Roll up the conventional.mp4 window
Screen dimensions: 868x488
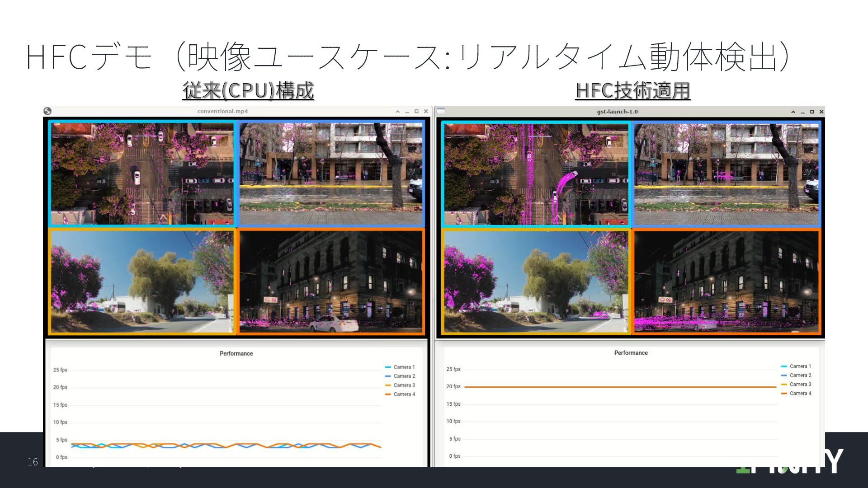click(x=397, y=112)
